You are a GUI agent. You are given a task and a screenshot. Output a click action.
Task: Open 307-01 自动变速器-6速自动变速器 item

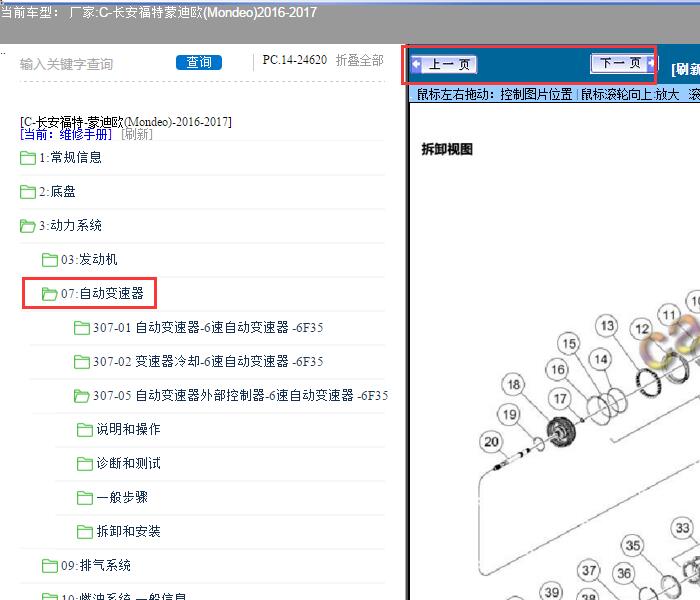[x=208, y=327]
